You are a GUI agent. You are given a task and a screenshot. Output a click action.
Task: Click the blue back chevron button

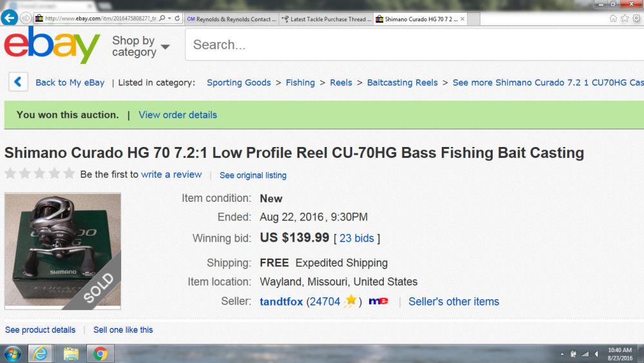(x=18, y=82)
